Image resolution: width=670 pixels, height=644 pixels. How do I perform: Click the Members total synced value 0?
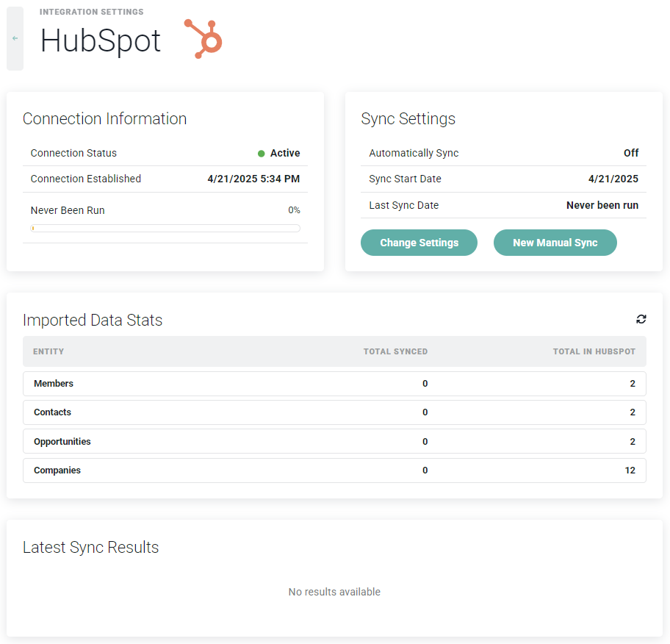[x=425, y=384]
